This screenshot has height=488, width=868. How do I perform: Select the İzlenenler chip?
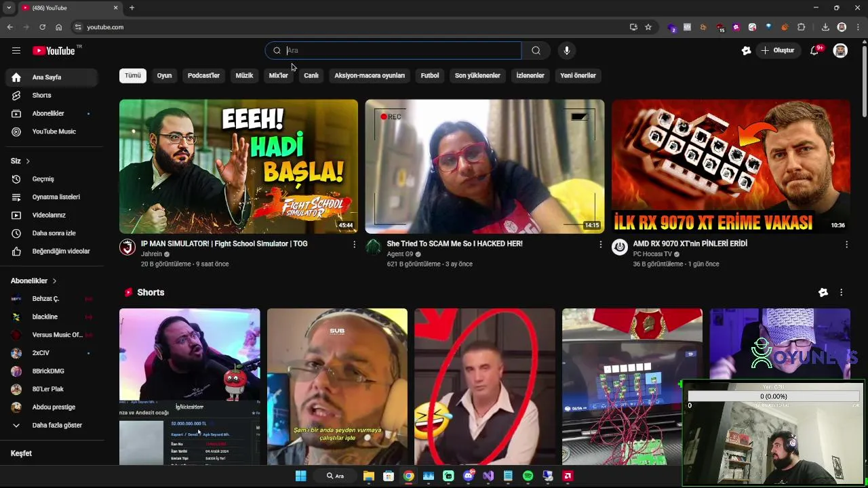530,75
